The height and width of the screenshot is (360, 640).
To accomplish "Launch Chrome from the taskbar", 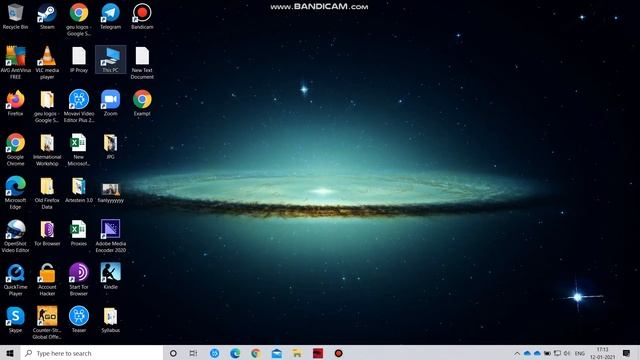I will pos(256,353).
